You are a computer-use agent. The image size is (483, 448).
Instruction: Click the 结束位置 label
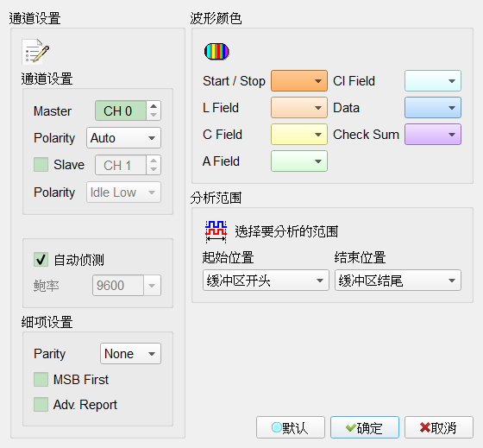tap(361, 257)
